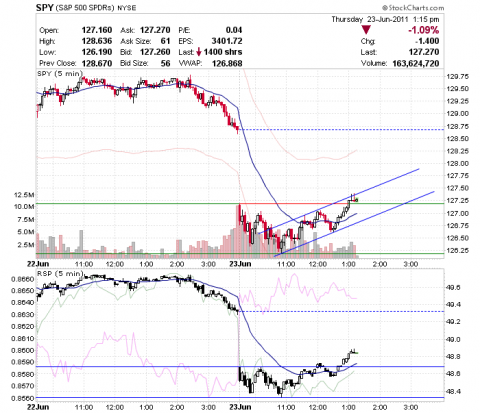Click the 23Jun date label under RSP chart

click(240, 407)
